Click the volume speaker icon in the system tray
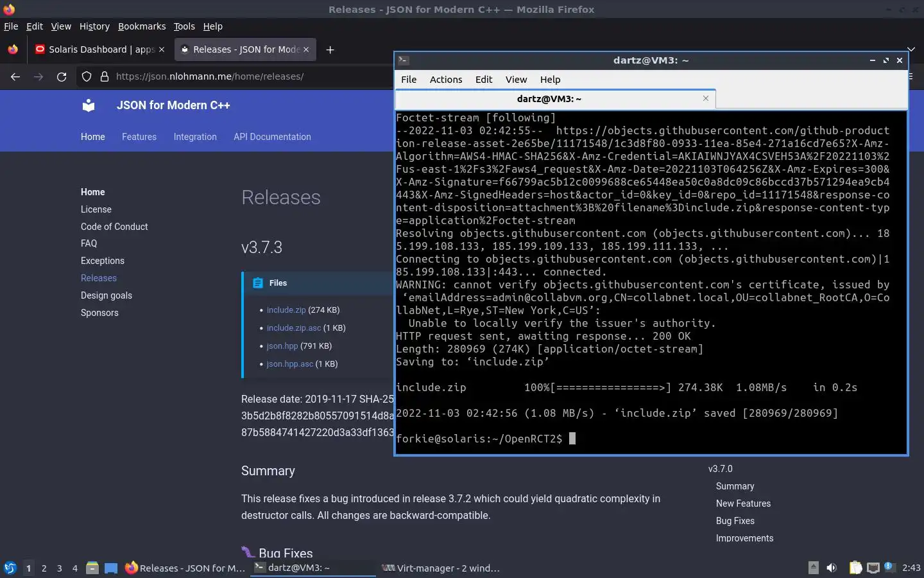The height and width of the screenshot is (578, 924). (832, 568)
